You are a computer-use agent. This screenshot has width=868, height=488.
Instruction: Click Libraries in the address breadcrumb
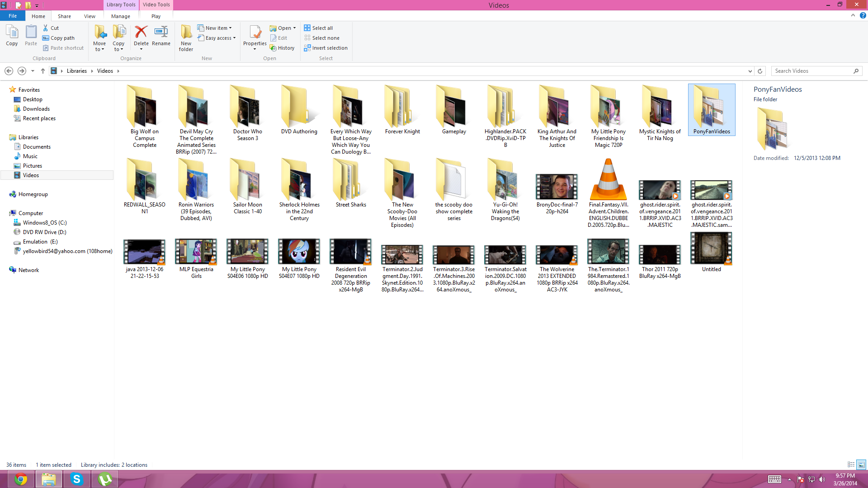(77, 71)
